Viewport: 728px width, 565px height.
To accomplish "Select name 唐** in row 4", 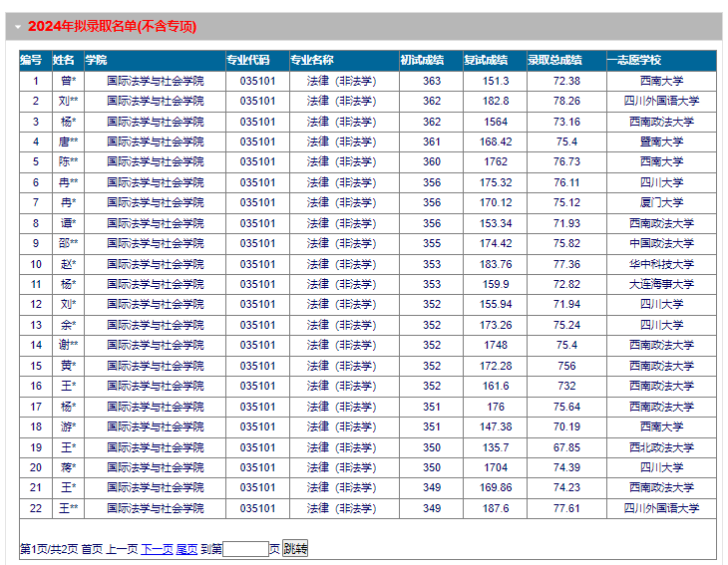I will [x=68, y=141].
